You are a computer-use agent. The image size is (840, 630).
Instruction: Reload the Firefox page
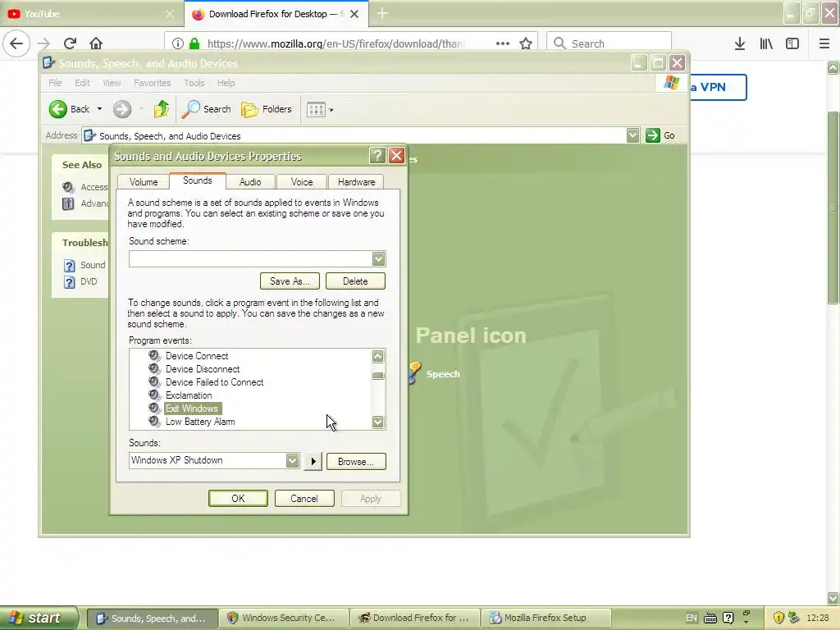70,43
